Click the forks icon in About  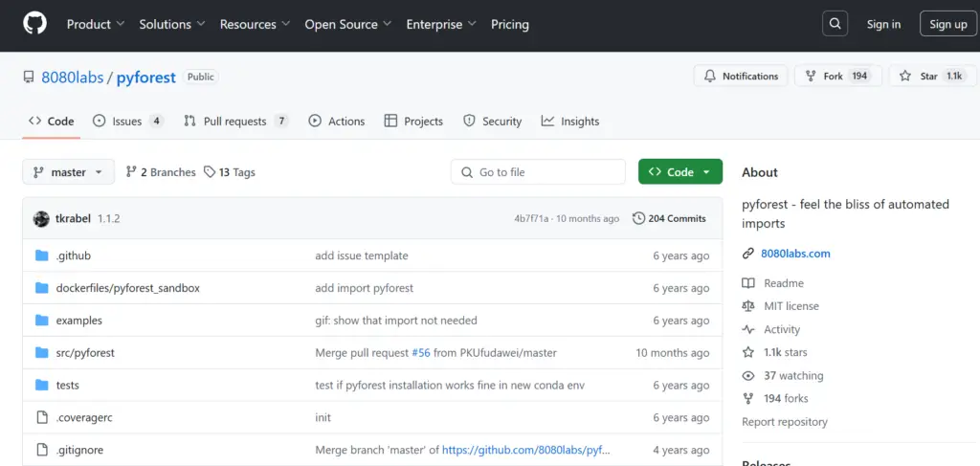(x=748, y=398)
